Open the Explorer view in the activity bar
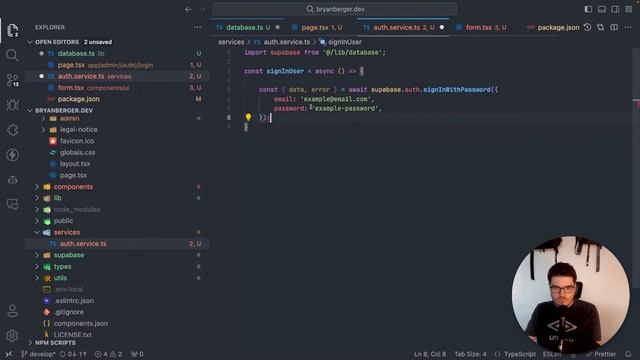 click(x=12, y=30)
